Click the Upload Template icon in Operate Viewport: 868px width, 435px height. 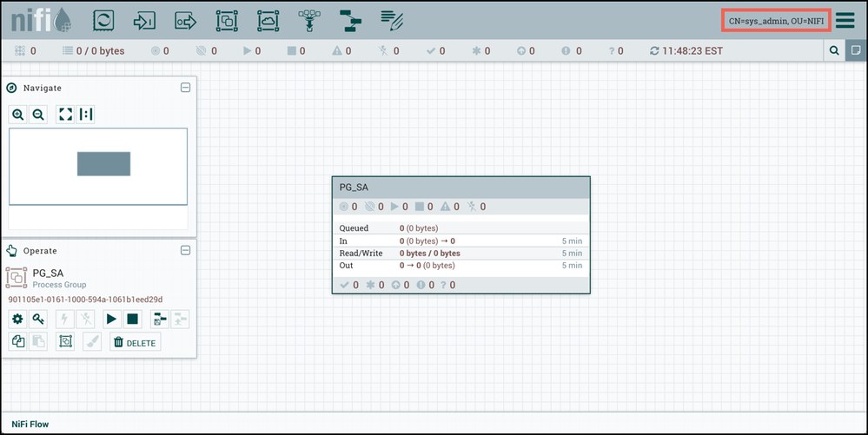[180, 320]
